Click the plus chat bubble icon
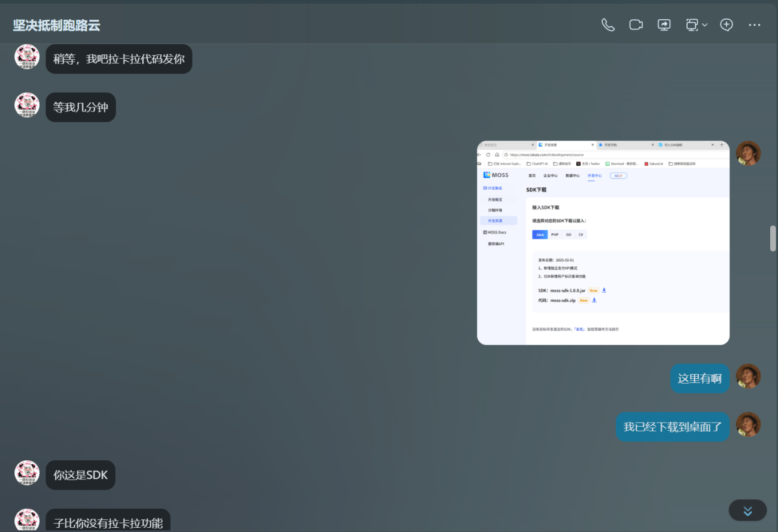 pyautogui.click(x=727, y=25)
